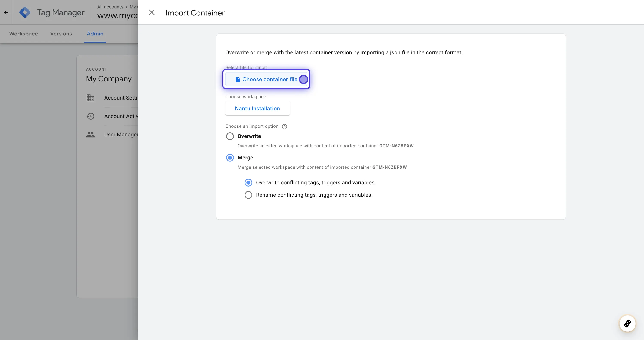
Task: Click the help icon beside import option
Action: tap(284, 127)
